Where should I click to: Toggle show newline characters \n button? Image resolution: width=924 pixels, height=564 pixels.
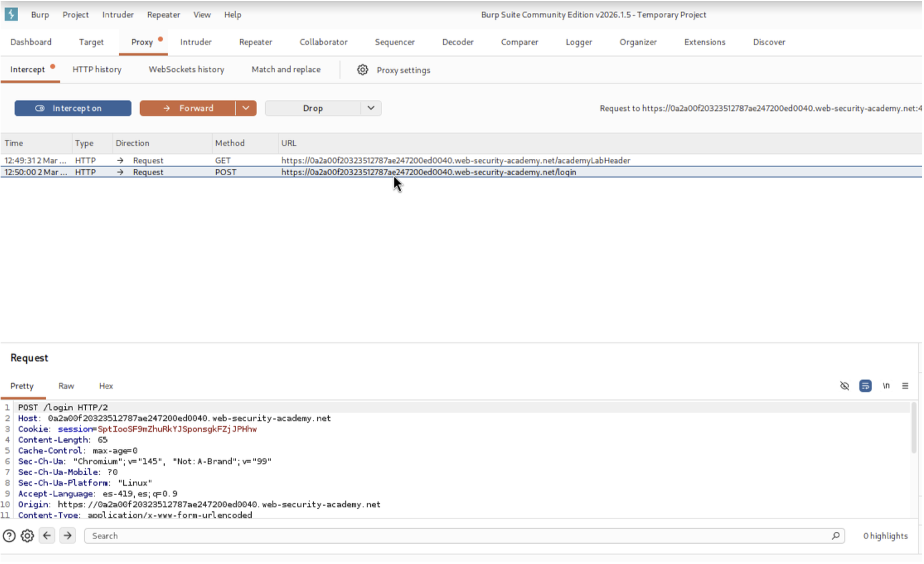[x=886, y=386]
